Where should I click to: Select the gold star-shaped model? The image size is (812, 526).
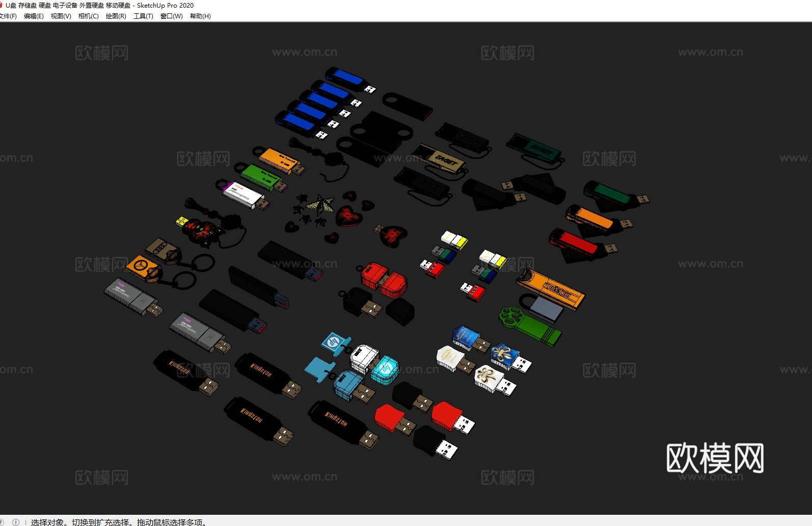(x=321, y=204)
